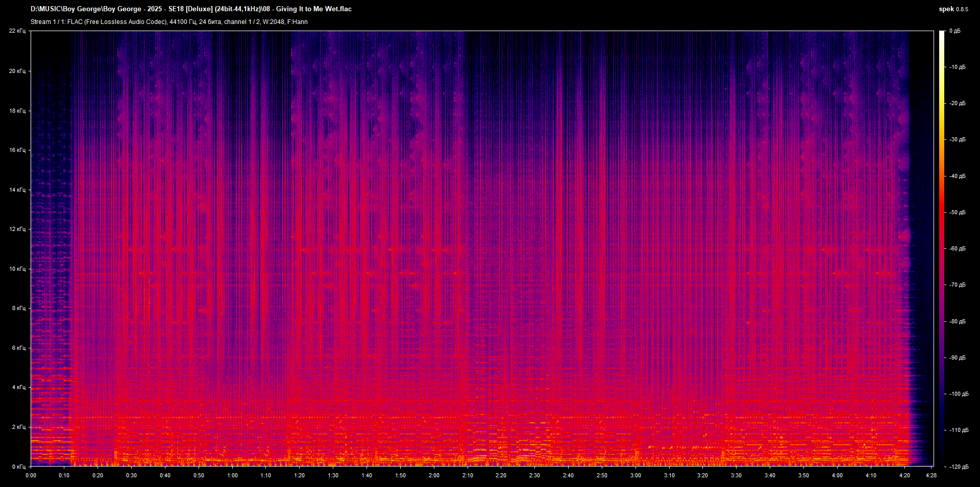Click the '10 кГц' frequency label
Screen dimensions: 980x487
[x=17, y=269]
